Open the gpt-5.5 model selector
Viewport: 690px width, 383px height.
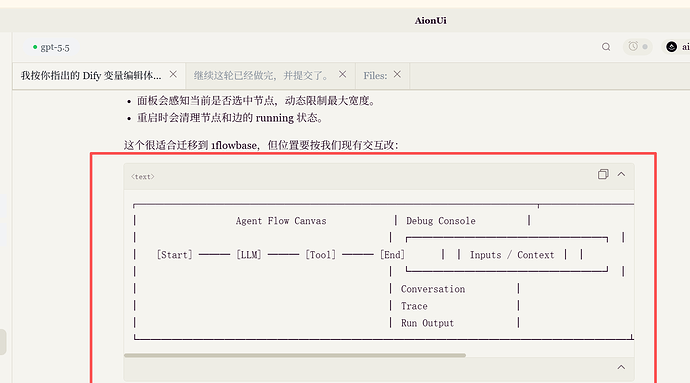click(51, 47)
